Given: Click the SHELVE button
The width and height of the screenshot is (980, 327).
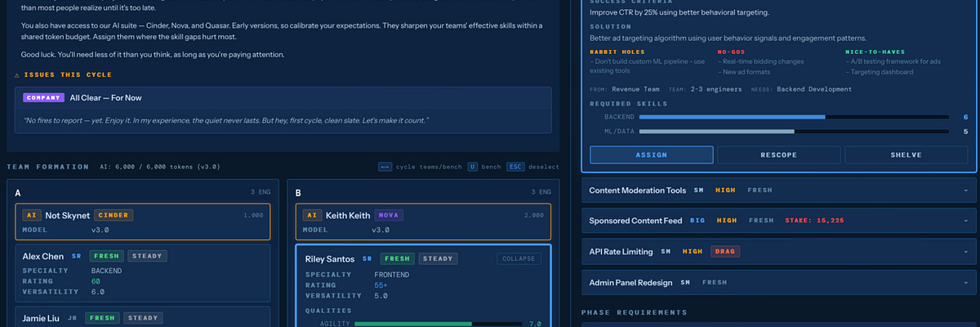Looking at the screenshot, I should 906,155.
